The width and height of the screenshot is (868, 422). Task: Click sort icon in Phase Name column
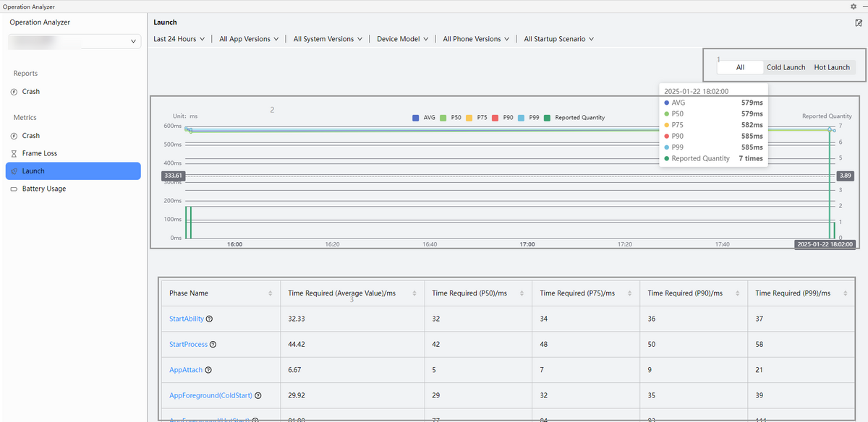[271, 293]
